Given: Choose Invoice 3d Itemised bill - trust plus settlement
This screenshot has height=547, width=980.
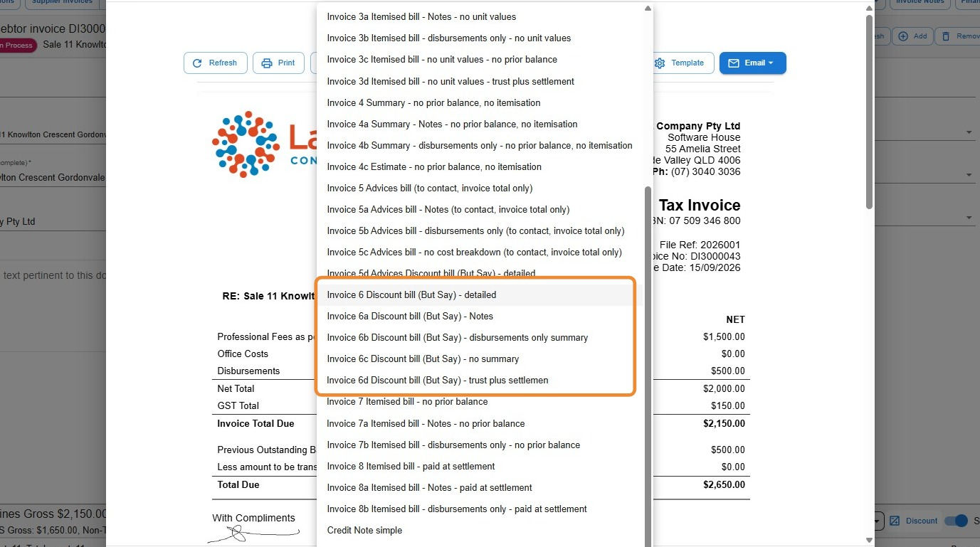Looking at the screenshot, I should click(481, 81).
